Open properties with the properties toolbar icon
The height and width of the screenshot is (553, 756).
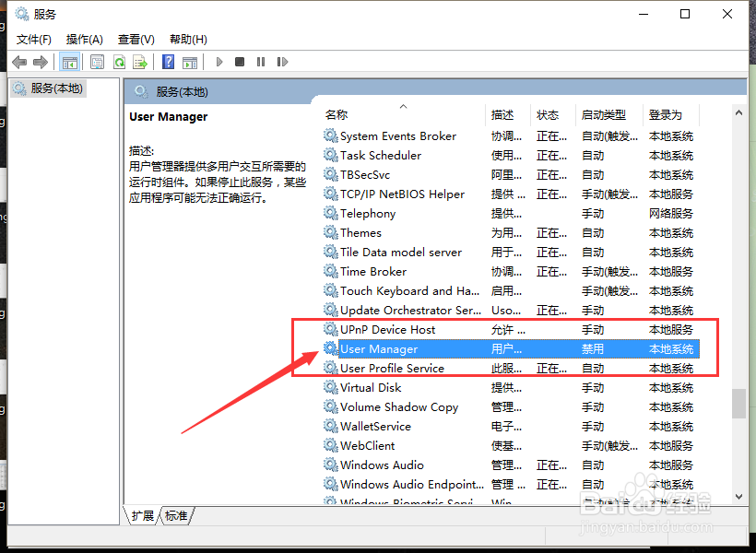97,61
